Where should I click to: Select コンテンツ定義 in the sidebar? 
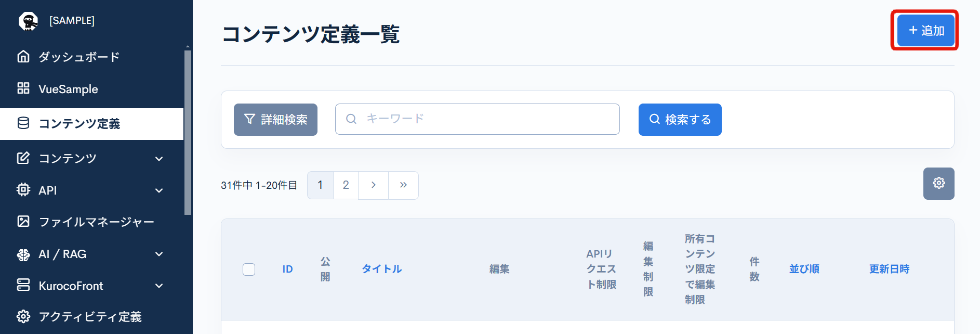91,124
